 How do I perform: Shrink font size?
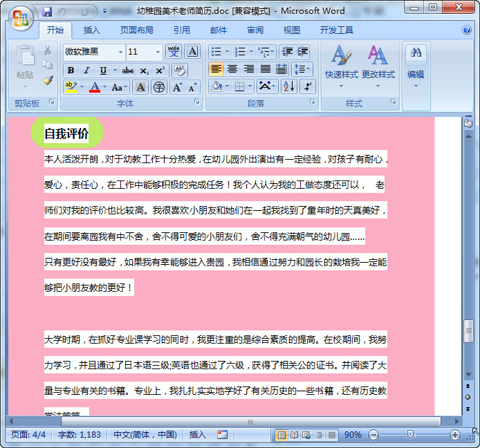click(193, 88)
